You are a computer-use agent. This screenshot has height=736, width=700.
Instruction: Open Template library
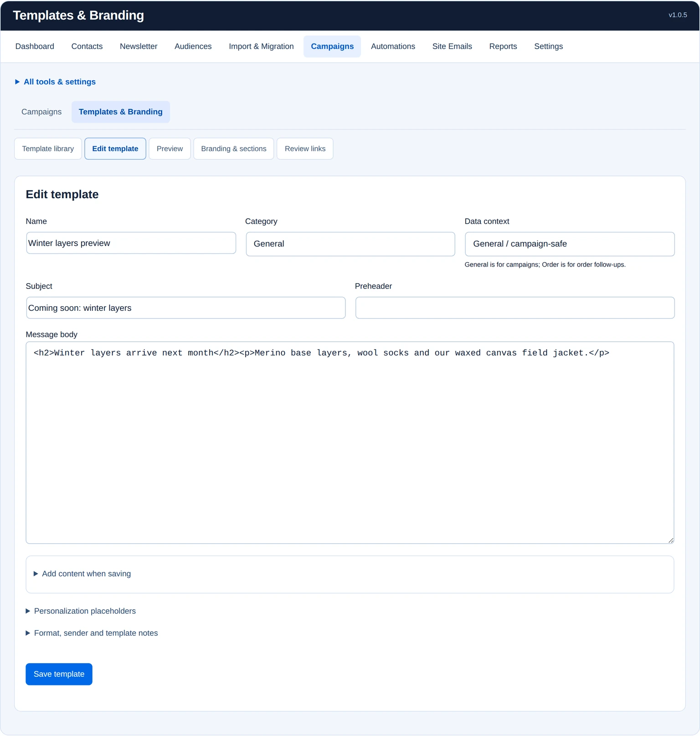(x=48, y=149)
